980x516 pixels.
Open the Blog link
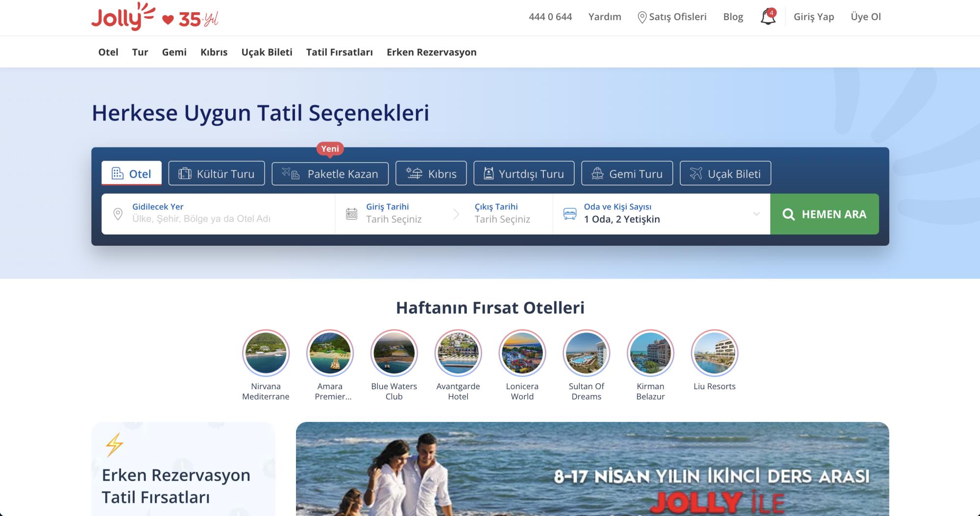733,17
